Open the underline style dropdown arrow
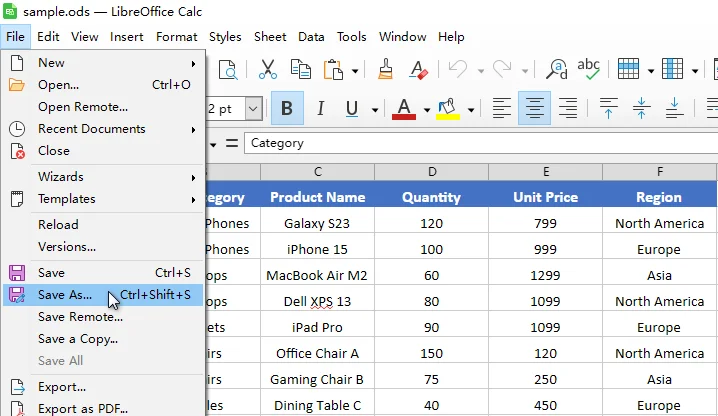This screenshot has width=718, height=416. point(375,110)
